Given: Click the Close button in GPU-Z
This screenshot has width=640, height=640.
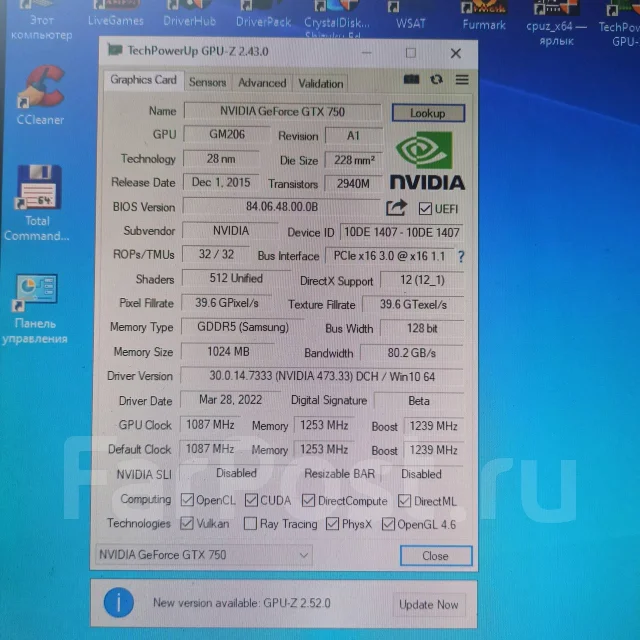Looking at the screenshot, I should click(436, 556).
